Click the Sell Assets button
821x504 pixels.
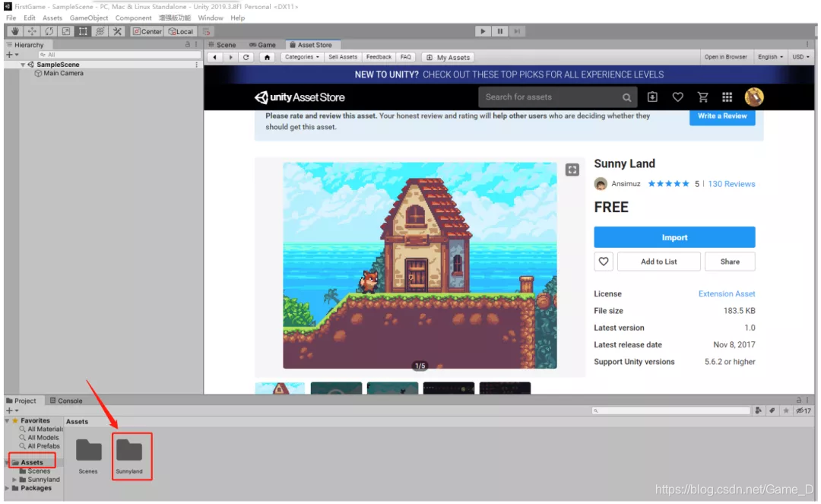[342, 58]
